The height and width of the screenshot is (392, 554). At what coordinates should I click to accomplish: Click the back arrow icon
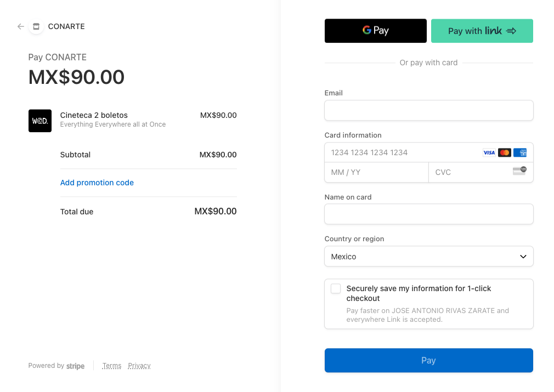pos(21,26)
